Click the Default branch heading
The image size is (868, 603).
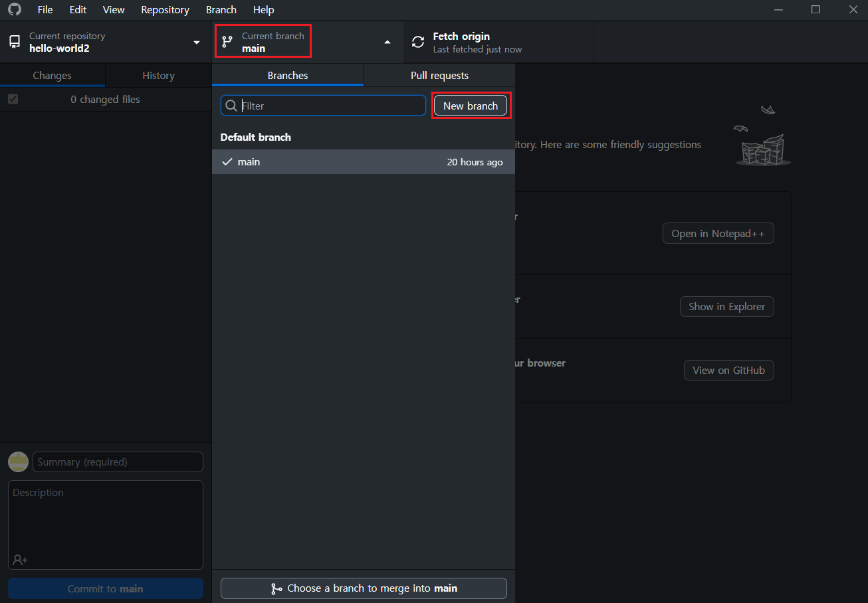pos(256,137)
